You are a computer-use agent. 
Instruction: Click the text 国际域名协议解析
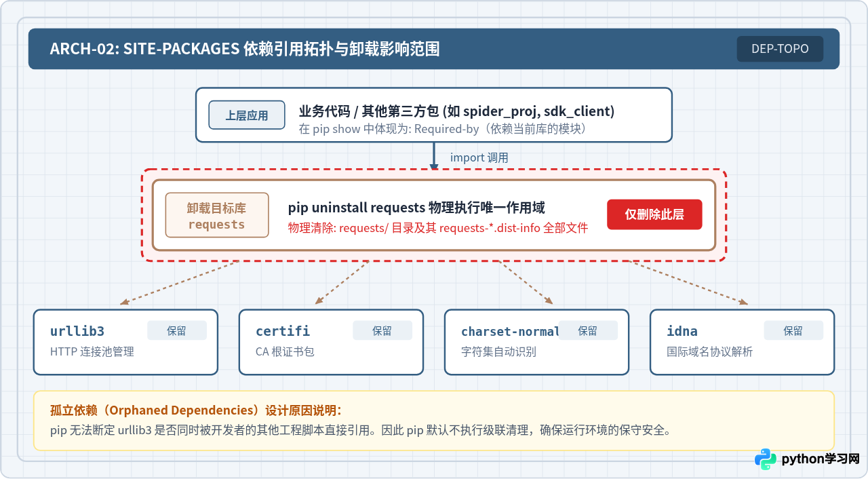(709, 351)
